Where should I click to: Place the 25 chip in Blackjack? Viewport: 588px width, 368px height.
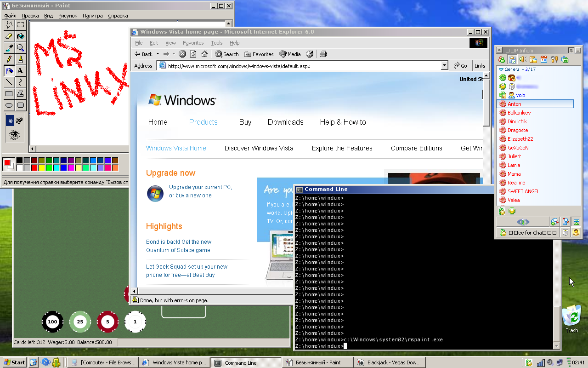pyautogui.click(x=80, y=322)
